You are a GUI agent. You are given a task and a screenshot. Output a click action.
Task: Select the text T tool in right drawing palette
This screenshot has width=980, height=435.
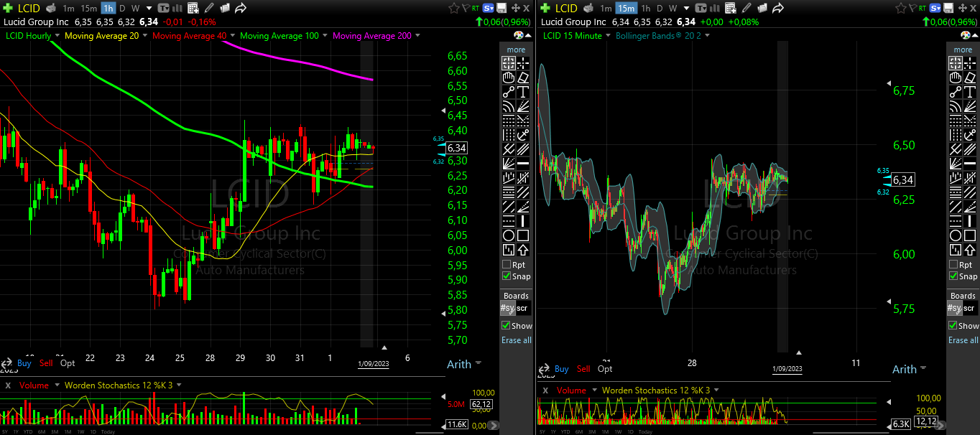tap(970, 92)
